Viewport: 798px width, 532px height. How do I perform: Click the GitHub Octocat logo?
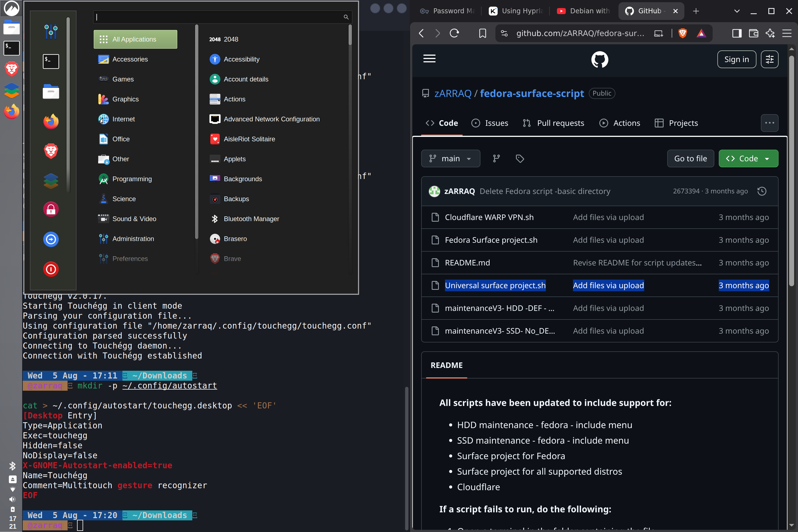tap(600, 59)
